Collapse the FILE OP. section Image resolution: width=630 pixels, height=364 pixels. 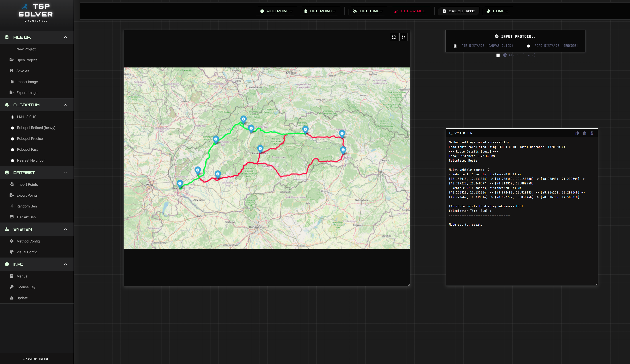point(66,37)
